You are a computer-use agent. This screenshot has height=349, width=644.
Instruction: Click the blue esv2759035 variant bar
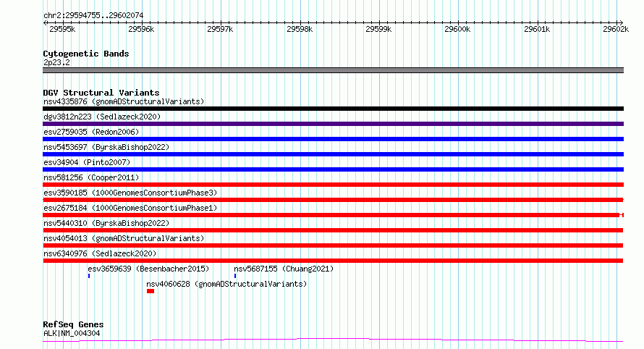333,139
